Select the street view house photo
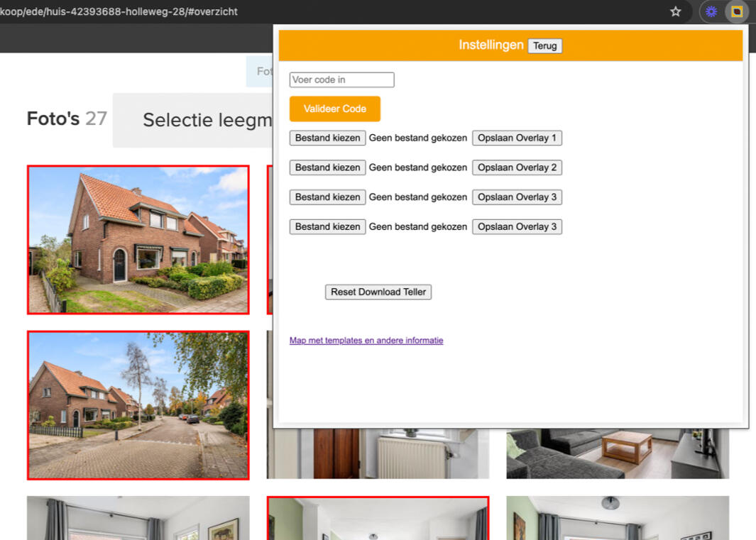 point(138,404)
